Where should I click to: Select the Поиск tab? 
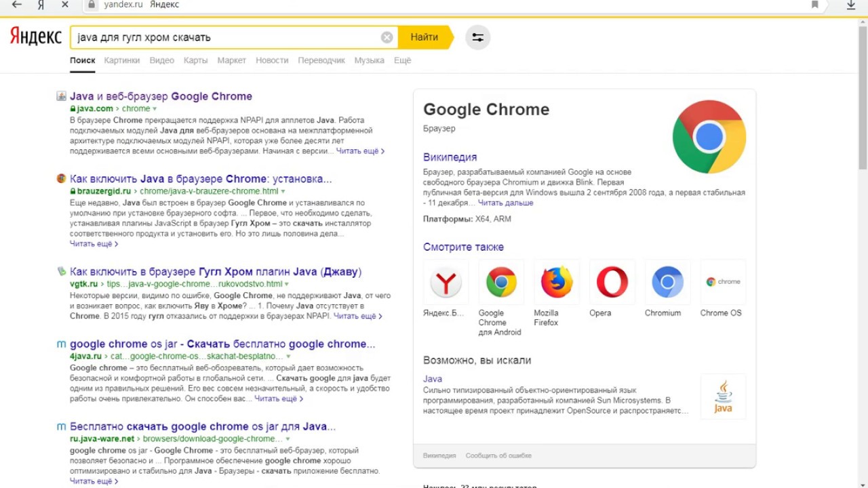click(x=83, y=60)
